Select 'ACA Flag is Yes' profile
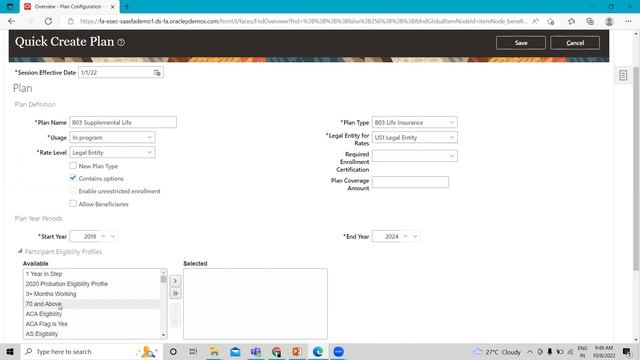The width and height of the screenshot is (640, 360). pos(92,324)
